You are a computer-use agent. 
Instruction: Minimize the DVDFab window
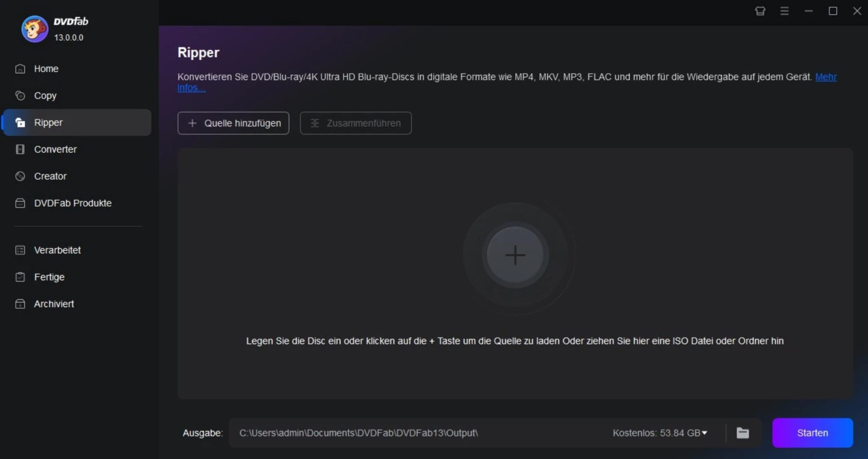click(808, 11)
